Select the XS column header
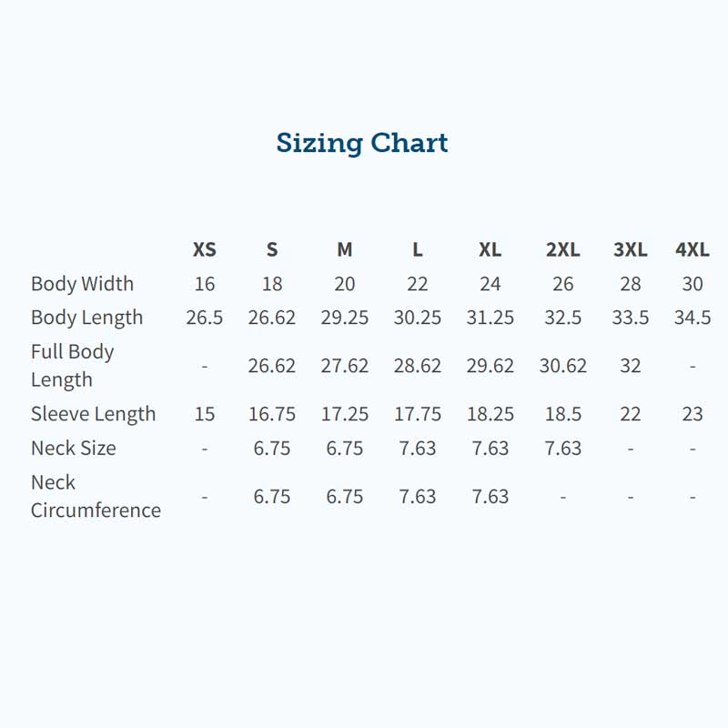The image size is (728, 728). [x=205, y=249]
